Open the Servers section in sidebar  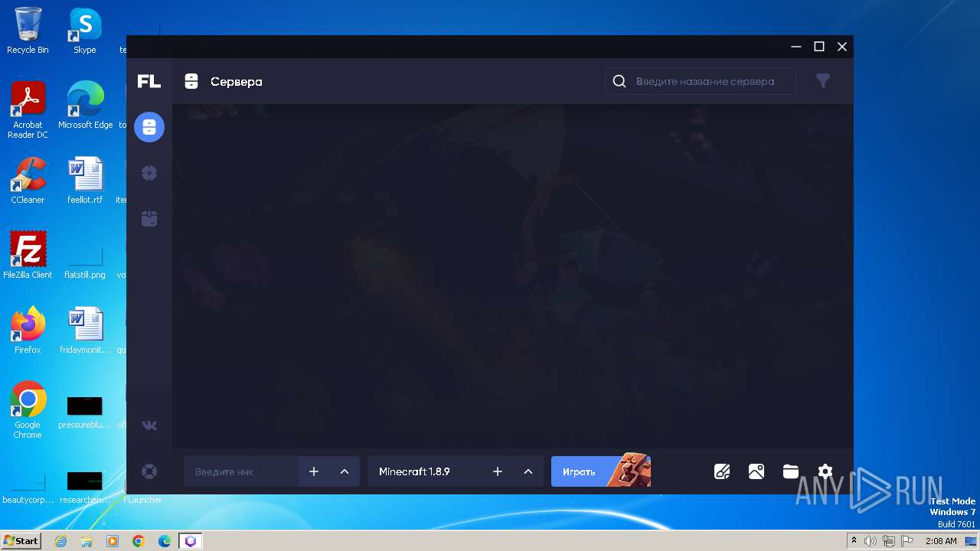(x=149, y=127)
